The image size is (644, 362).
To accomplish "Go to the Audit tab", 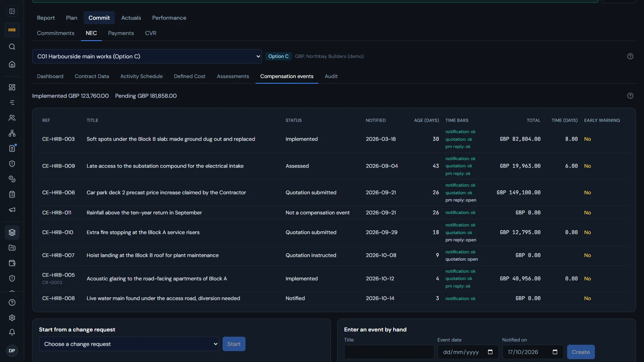I will pos(331,76).
